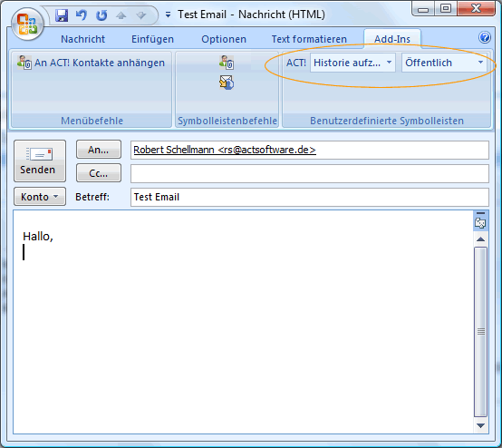Click An ACT! Kontakte anhängen command

click(92, 63)
